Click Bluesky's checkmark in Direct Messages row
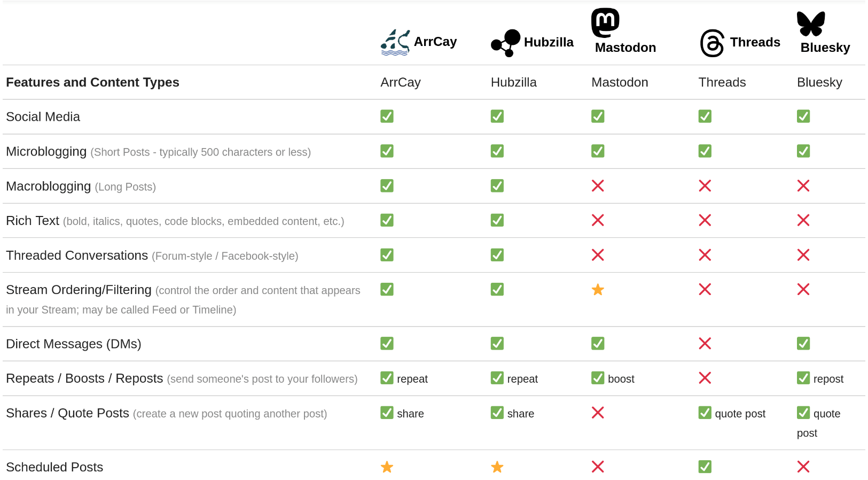This screenshot has height=480, width=868. tap(803, 344)
